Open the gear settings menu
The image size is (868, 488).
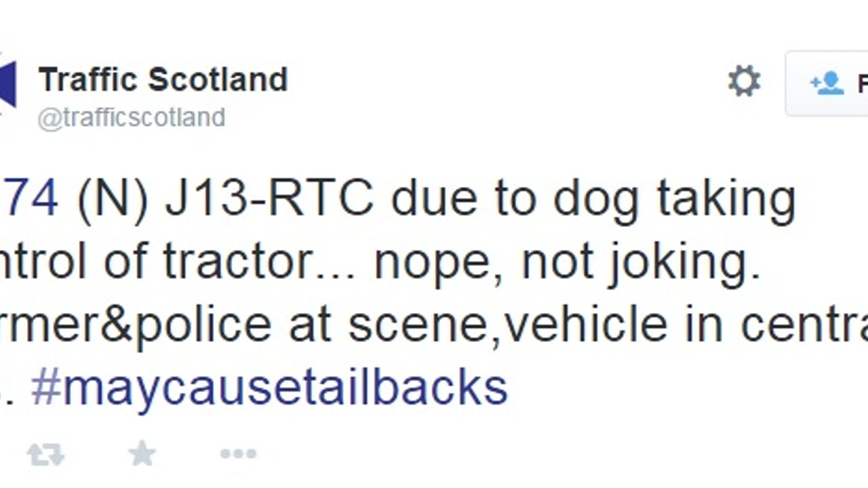pos(744,82)
